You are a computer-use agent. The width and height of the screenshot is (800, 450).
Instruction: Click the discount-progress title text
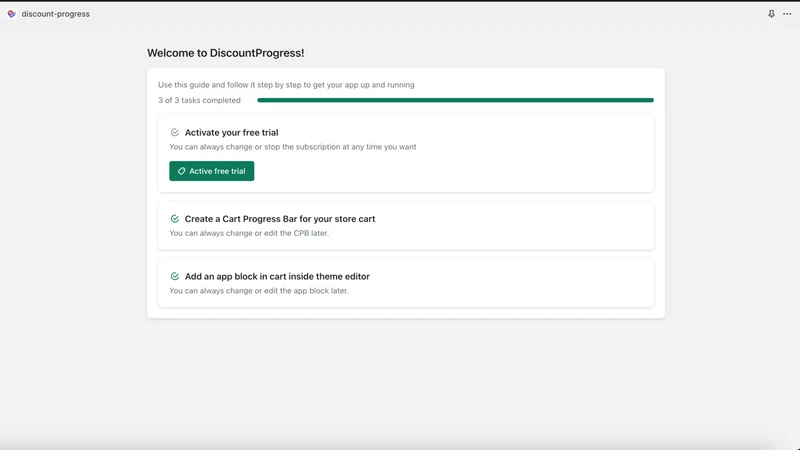pyautogui.click(x=56, y=14)
